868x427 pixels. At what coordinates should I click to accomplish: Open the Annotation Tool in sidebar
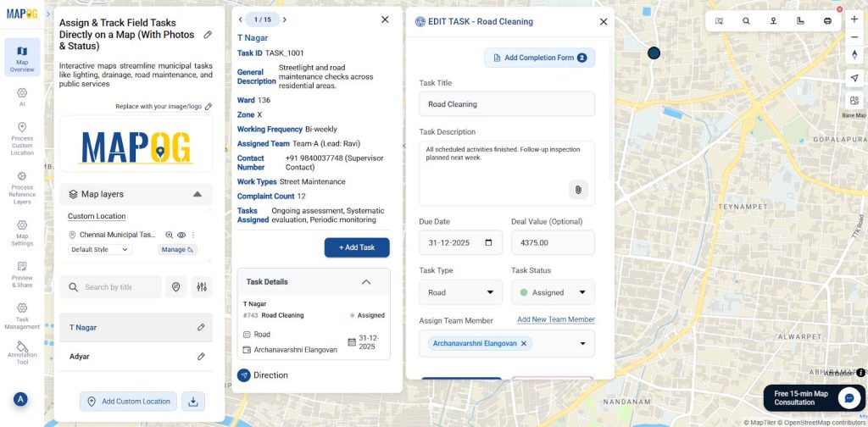22,352
